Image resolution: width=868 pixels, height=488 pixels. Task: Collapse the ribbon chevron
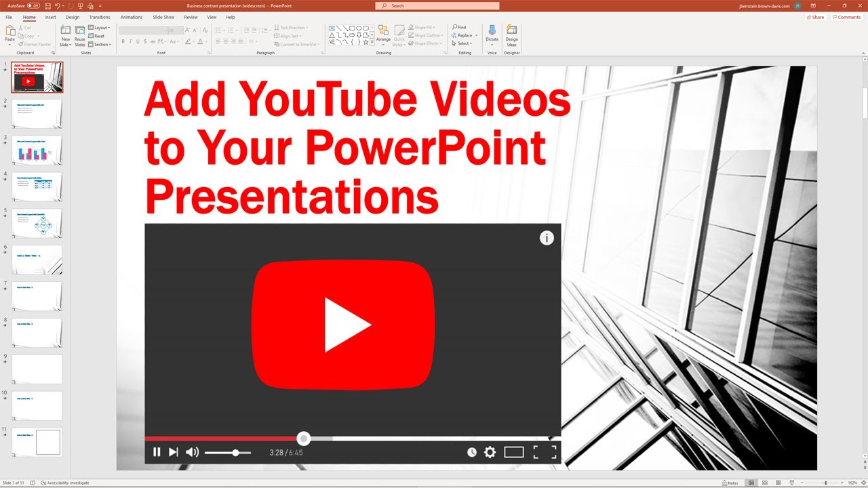pyautogui.click(x=862, y=53)
